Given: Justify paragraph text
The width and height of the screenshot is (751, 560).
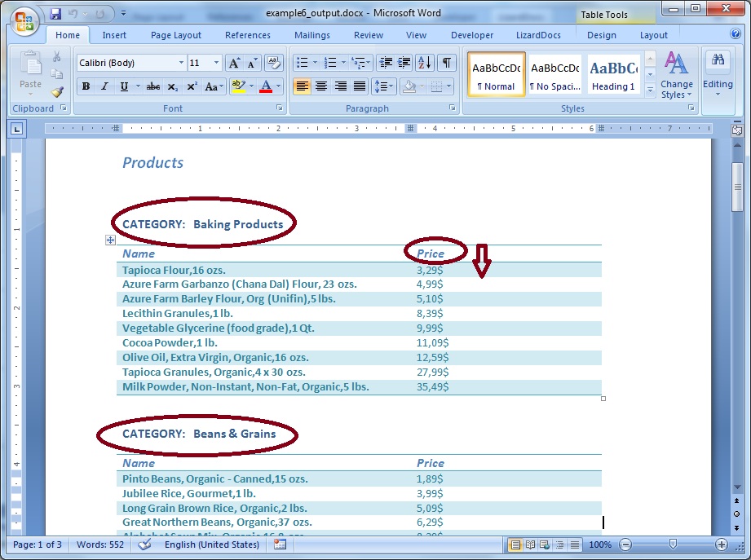Looking at the screenshot, I should coord(360,86).
